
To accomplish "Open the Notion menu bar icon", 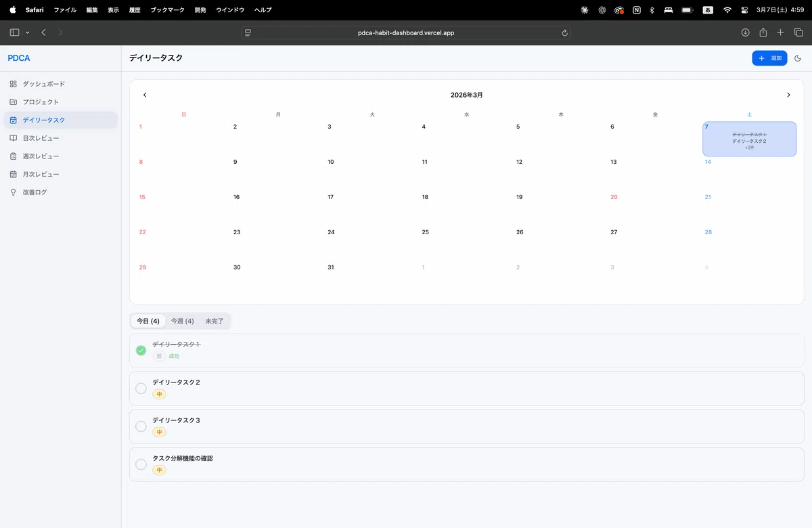I will tap(637, 10).
